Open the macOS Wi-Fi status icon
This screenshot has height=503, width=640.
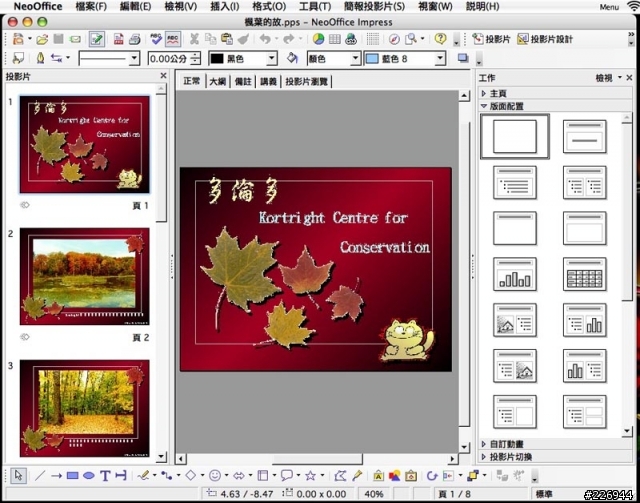(x=633, y=6)
